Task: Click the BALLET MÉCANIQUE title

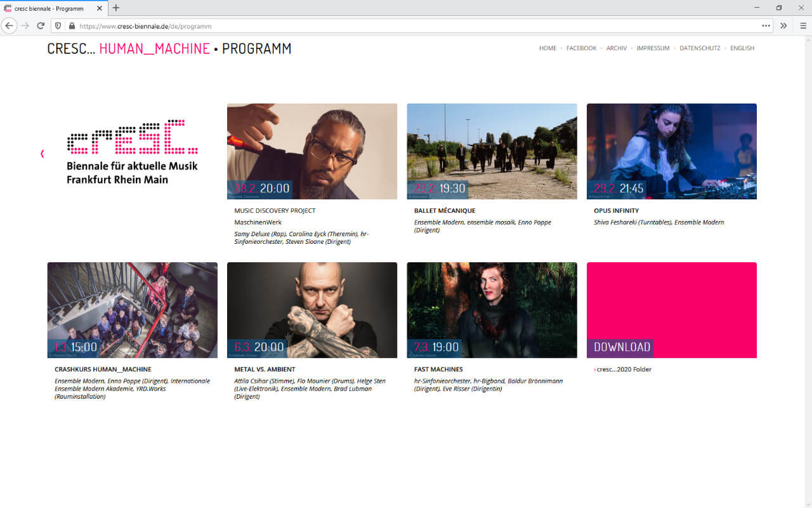Action: pyautogui.click(x=445, y=211)
